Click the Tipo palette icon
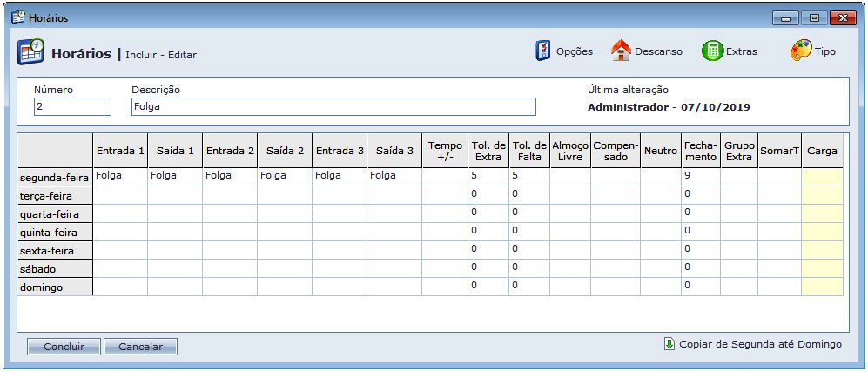The height and width of the screenshot is (372, 868). coord(801,51)
